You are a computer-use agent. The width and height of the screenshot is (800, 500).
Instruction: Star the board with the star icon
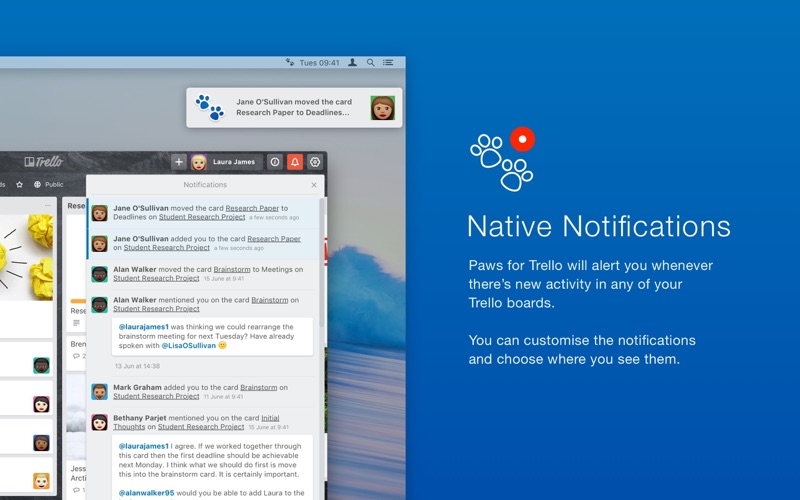coord(19,185)
